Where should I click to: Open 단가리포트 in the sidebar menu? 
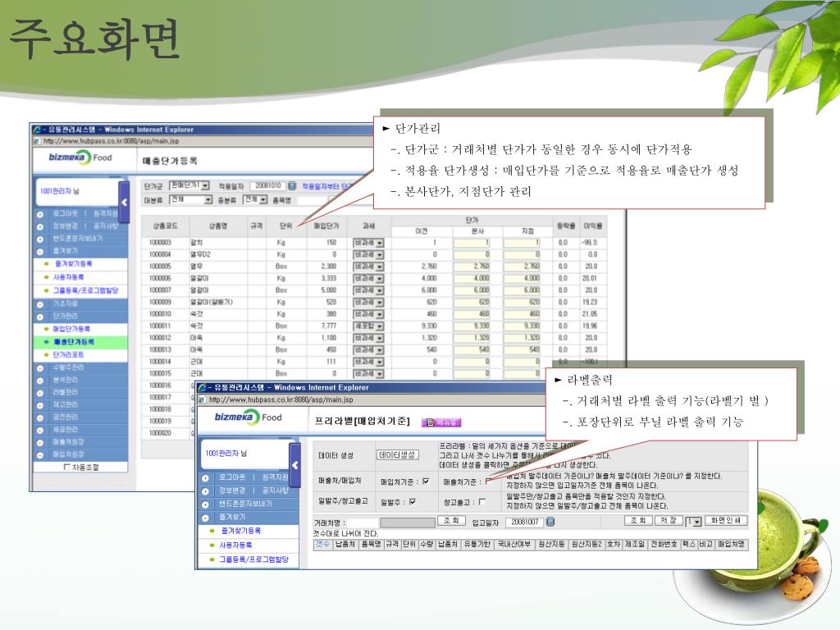69,355
